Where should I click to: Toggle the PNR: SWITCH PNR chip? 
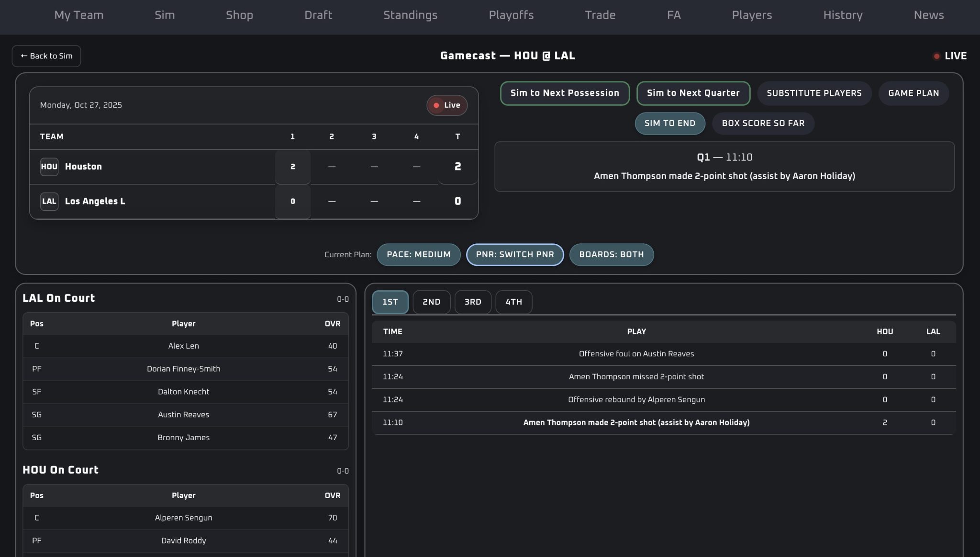515,254
